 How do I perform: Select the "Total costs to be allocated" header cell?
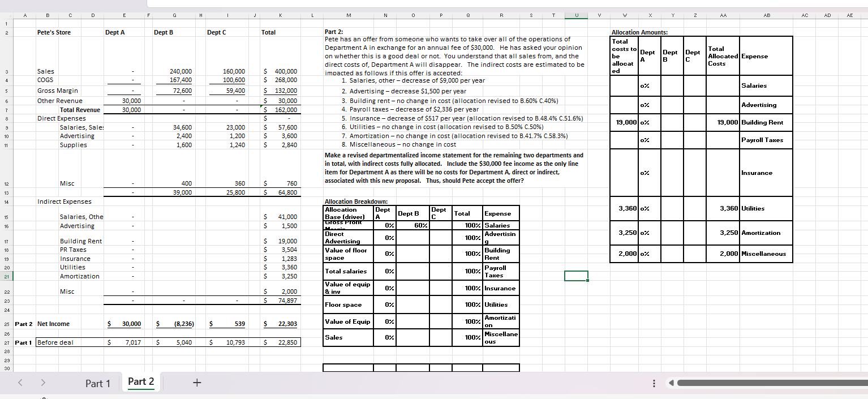click(x=624, y=57)
